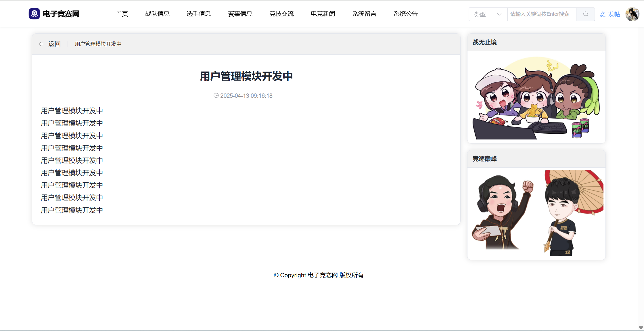This screenshot has height=331, width=644.
Task: Open the user avatar in header
Action: click(x=632, y=14)
